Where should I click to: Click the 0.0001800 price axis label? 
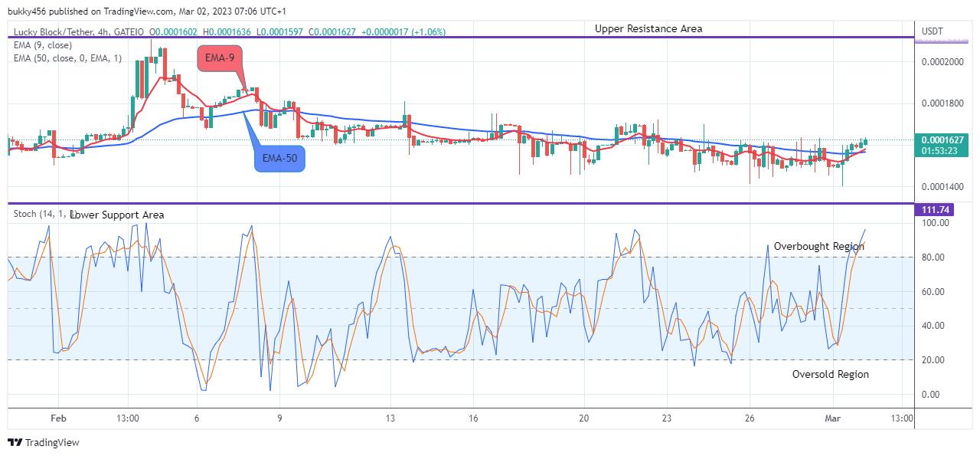pos(942,103)
